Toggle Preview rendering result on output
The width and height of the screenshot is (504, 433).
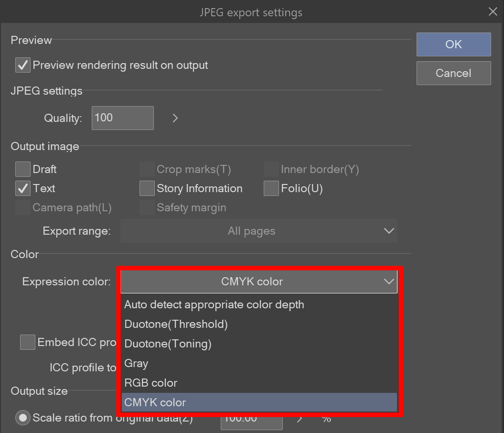click(x=23, y=65)
